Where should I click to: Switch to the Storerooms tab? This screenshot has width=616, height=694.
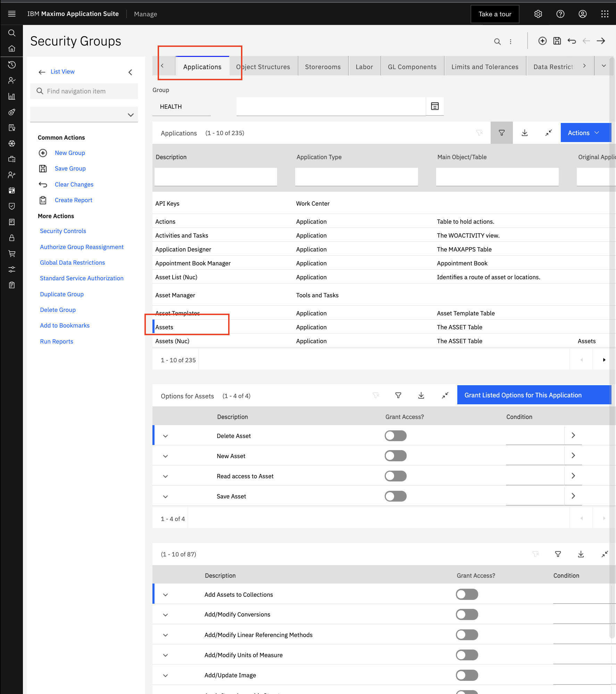click(x=323, y=67)
